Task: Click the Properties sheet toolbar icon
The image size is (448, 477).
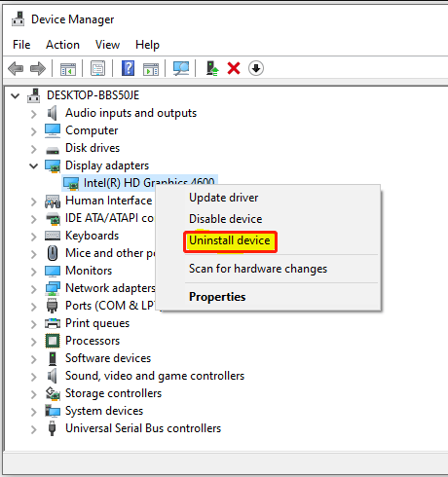Action: (x=97, y=68)
